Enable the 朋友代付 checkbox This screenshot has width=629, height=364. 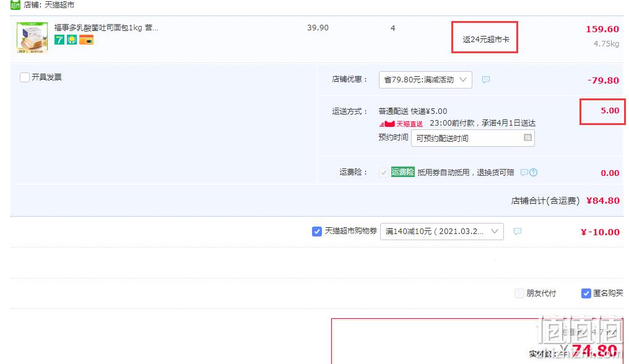click(x=519, y=293)
